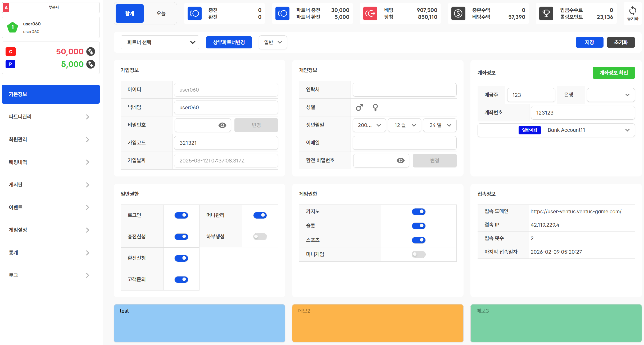
Task: Switch to the 오늘 tab
Action: coord(161,13)
